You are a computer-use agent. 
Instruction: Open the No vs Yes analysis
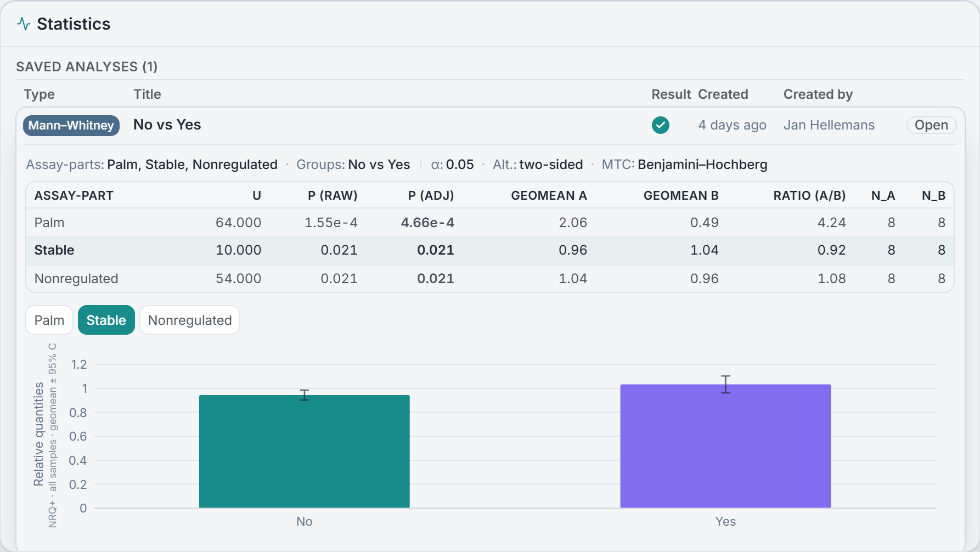click(x=931, y=125)
